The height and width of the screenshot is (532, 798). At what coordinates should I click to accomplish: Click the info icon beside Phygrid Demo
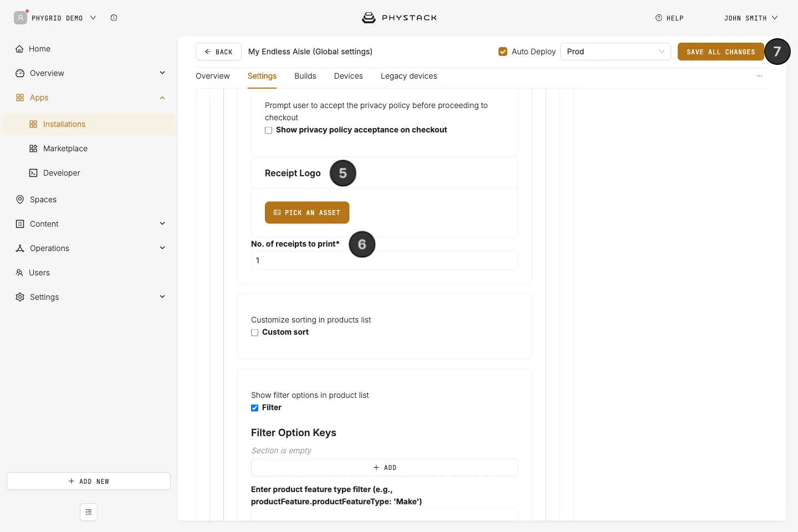(x=114, y=18)
